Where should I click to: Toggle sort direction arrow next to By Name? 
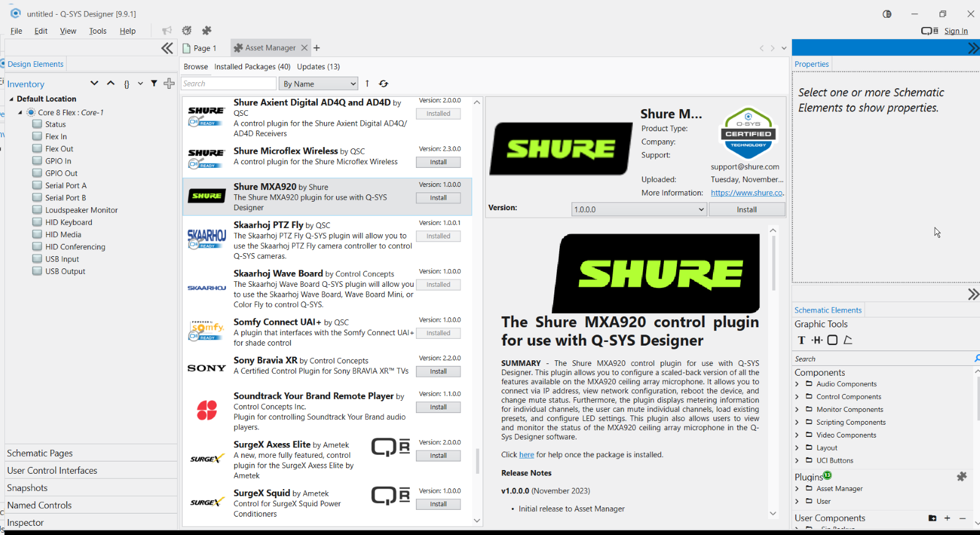(x=367, y=83)
